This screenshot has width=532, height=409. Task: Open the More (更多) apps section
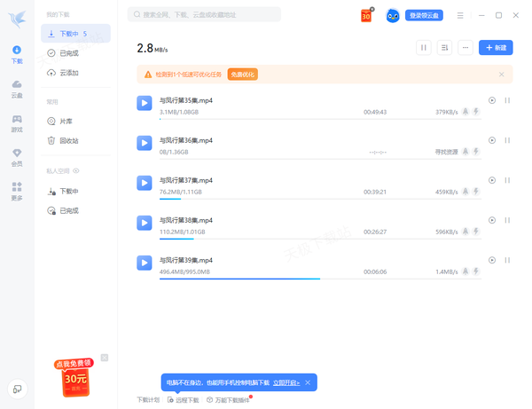(x=17, y=192)
